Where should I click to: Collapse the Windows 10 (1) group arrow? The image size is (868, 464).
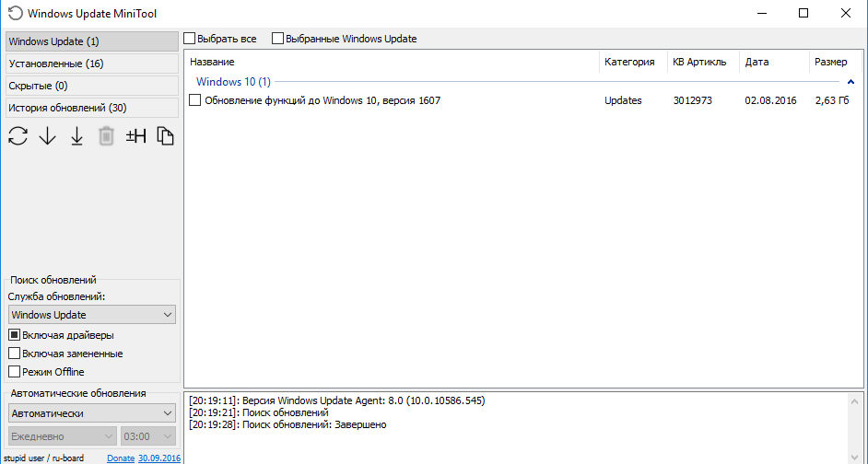(850, 82)
